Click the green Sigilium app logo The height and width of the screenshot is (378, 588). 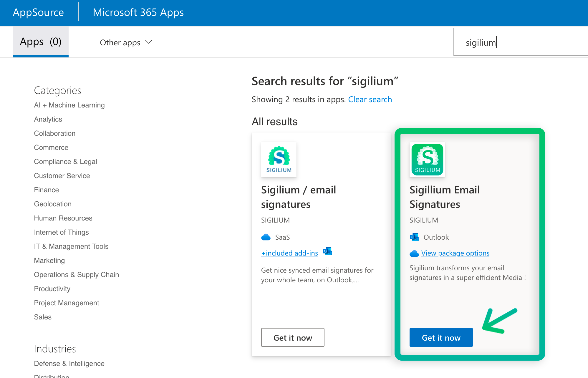tap(427, 160)
